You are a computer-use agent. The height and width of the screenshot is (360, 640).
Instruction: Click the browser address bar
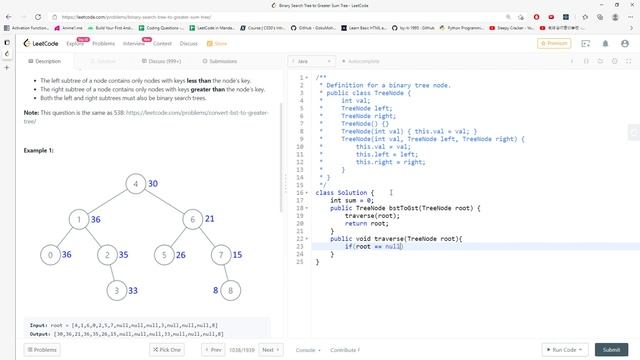[x=282, y=17]
